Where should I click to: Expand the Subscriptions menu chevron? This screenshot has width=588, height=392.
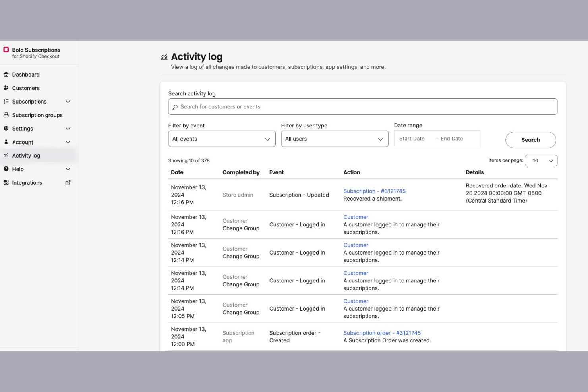(x=68, y=102)
